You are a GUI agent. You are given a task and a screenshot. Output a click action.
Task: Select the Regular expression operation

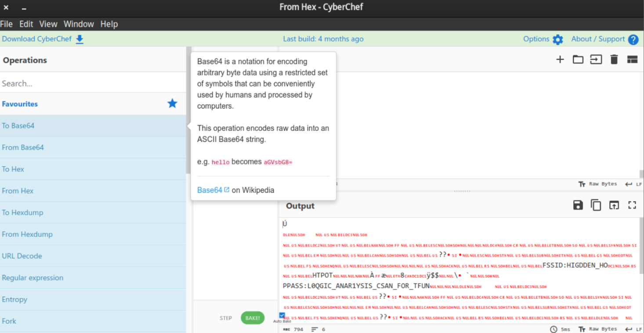tap(93, 278)
